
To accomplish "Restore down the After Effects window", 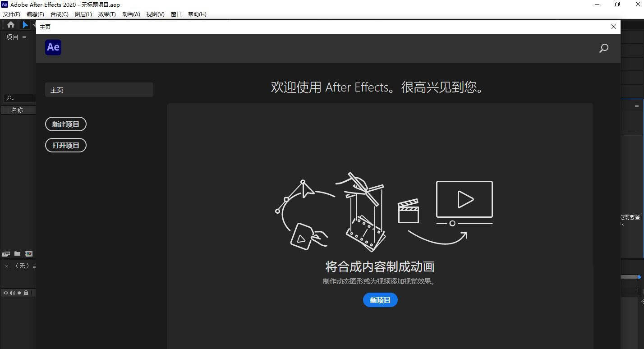I will click(x=617, y=5).
